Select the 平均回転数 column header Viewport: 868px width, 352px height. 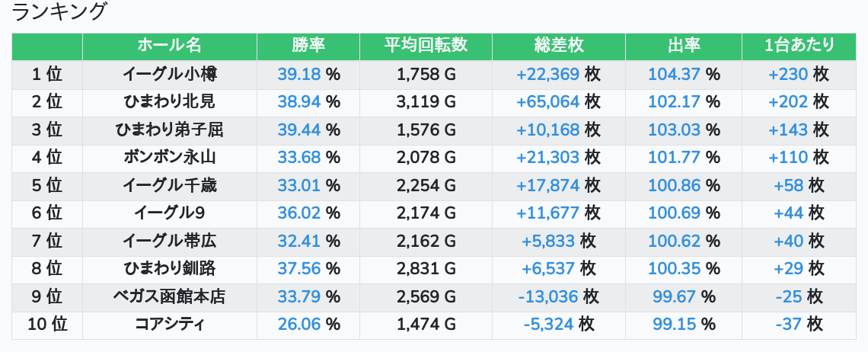[426, 46]
